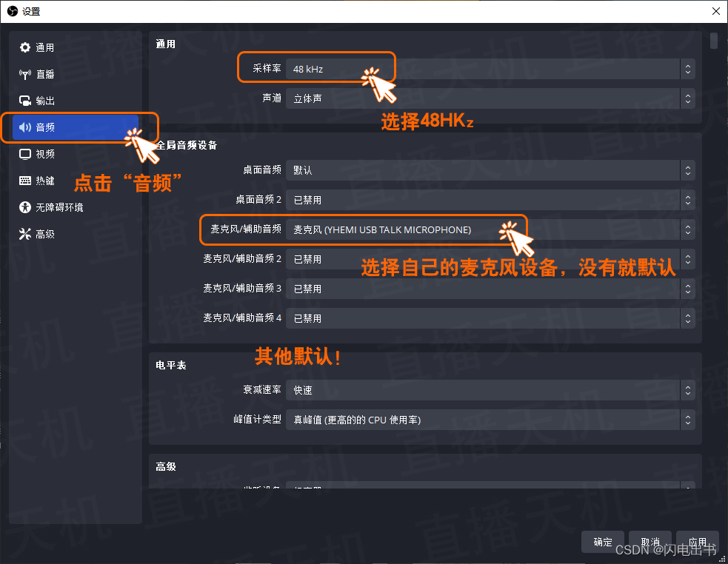
Task: Click the 高级 section heading in panel
Action: (166, 466)
